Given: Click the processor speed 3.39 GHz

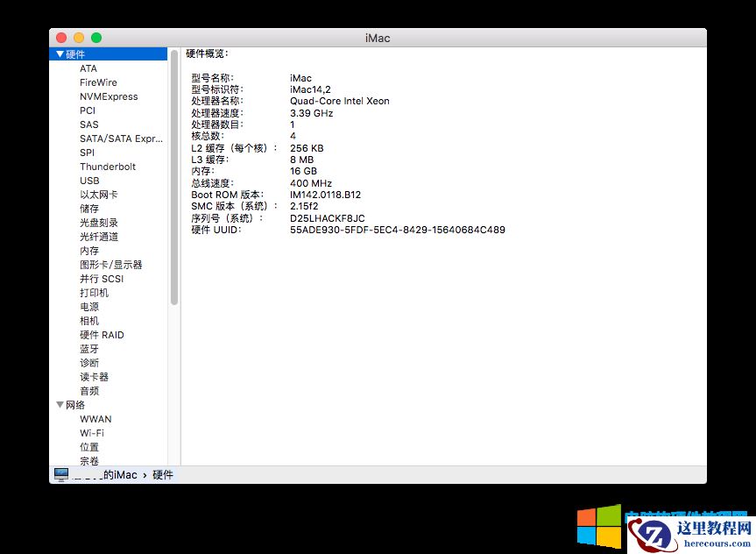Looking at the screenshot, I should click(312, 113).
